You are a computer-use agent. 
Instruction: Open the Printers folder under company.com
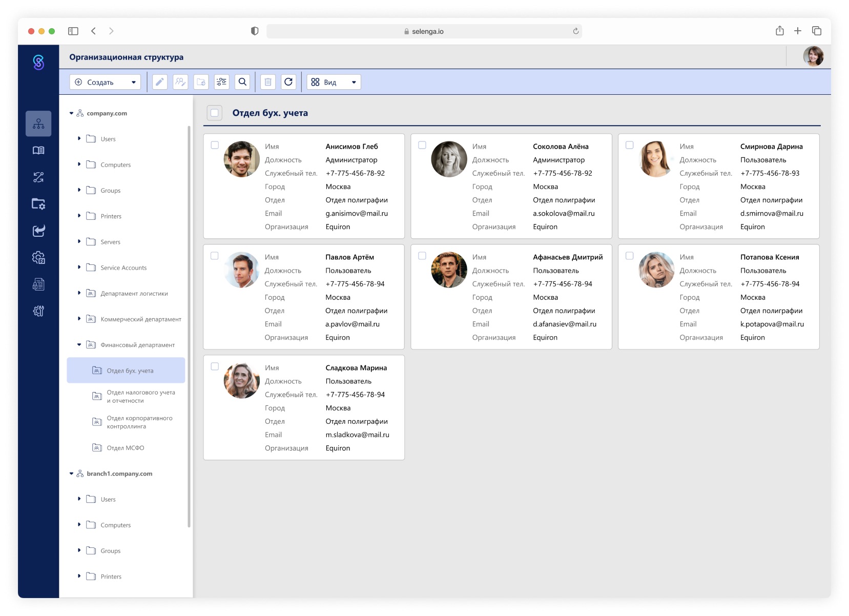(x=111, y=216)
